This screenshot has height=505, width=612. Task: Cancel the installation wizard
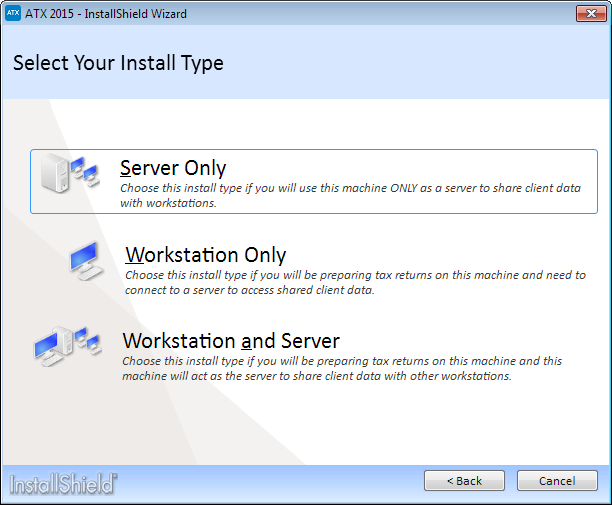(x=557, y=481)
